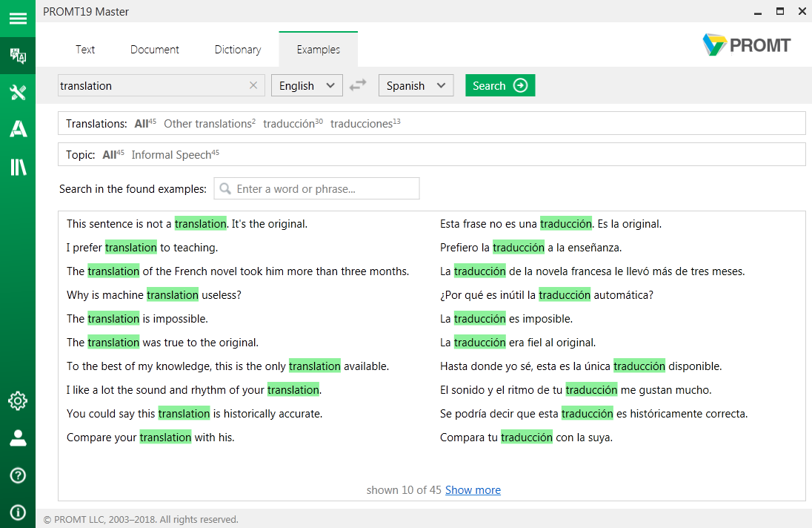Open the tools wrench icon in the sidebar

click(x=18, y=93)
